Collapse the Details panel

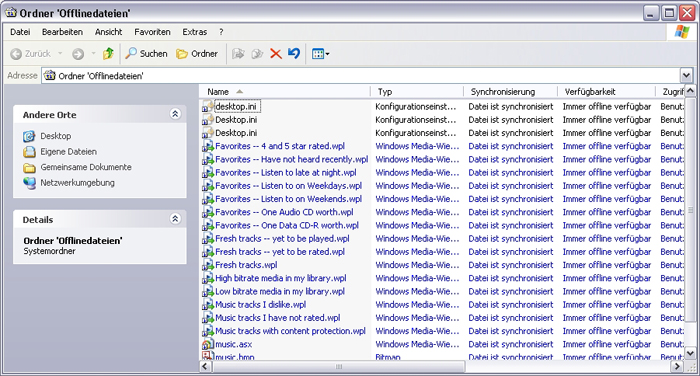pos(175,219)
